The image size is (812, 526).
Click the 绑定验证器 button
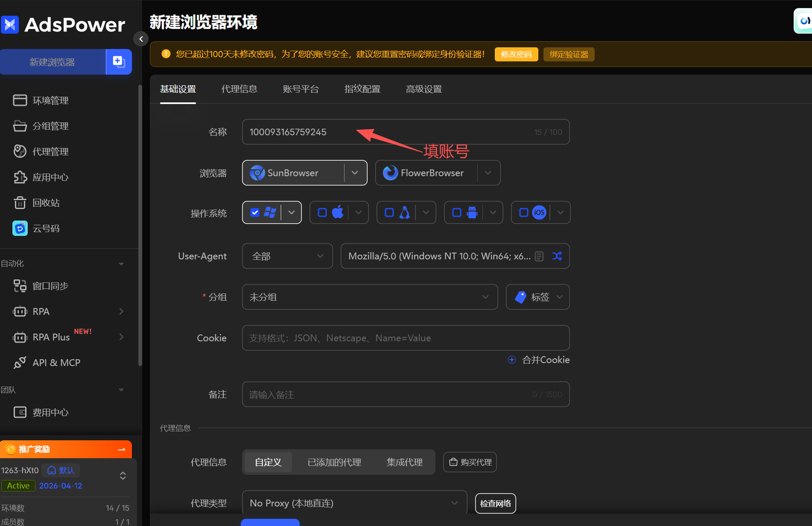(569, 54)
